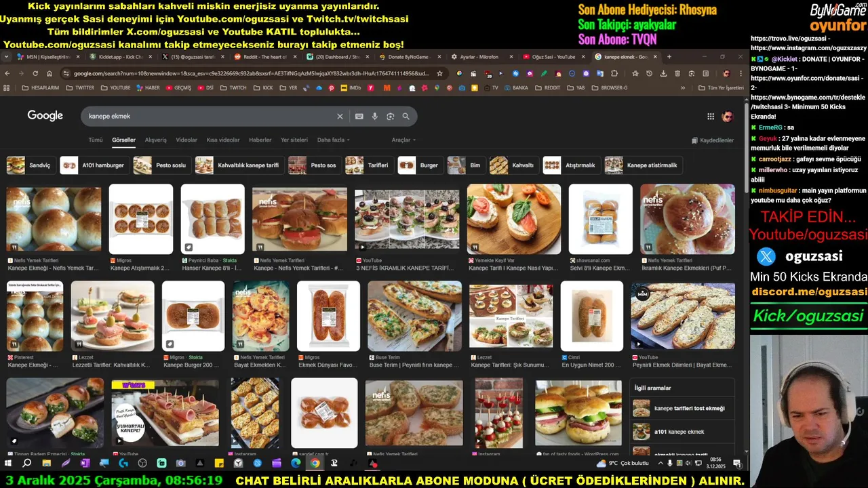
Task: Open the Kaydedilenler saved link
Action: (x=713, y=140)
